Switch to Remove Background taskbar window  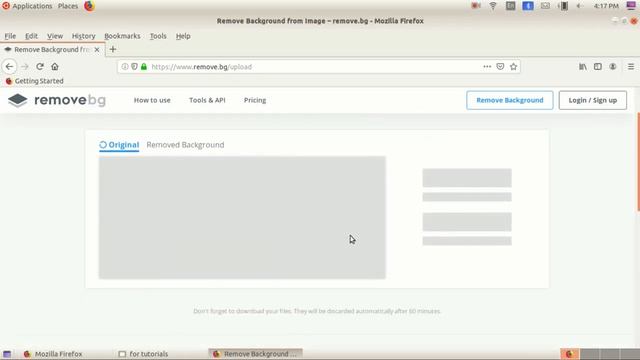coord(256,354)
